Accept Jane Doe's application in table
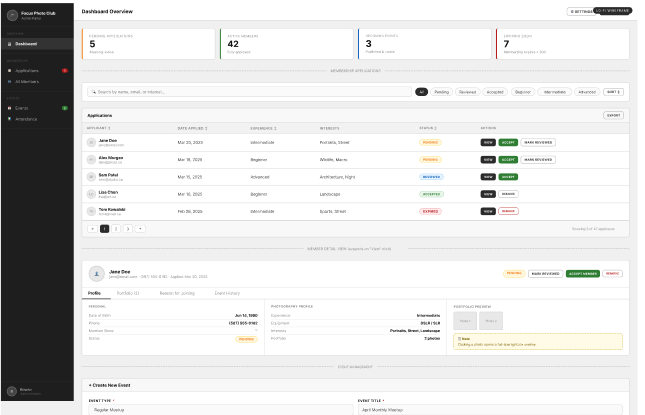This screenshot has height=415, width=645. [x=508, y=142]
